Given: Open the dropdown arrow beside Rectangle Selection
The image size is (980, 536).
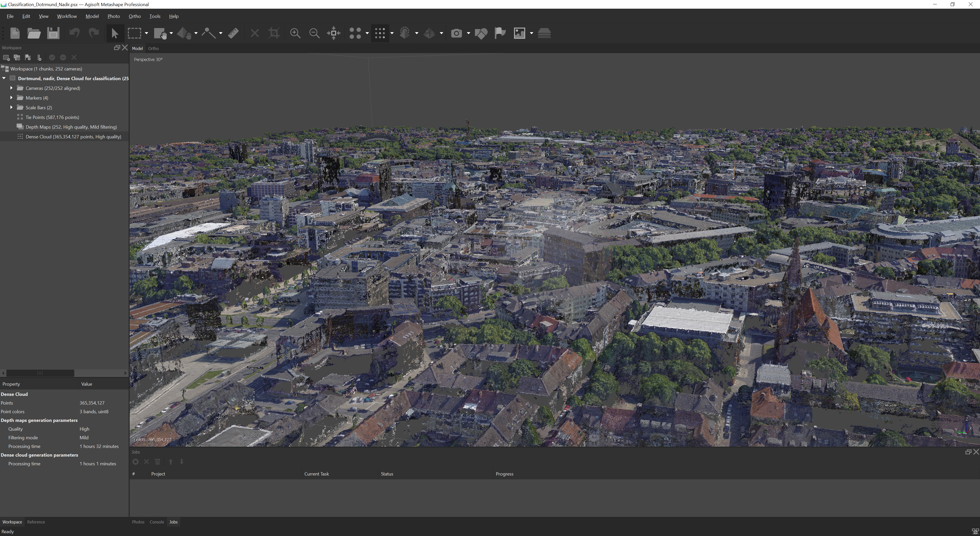Looking at the screenshot, I should tap(146, 33).
